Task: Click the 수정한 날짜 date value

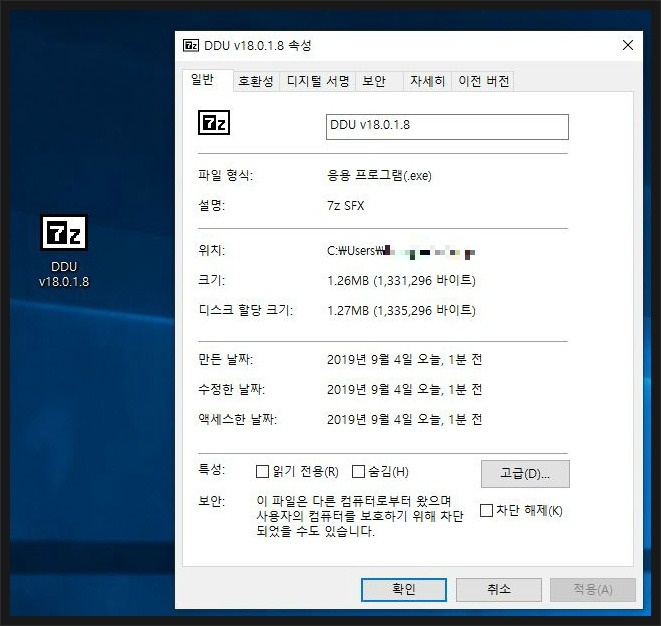Action: tap(404, 390)
